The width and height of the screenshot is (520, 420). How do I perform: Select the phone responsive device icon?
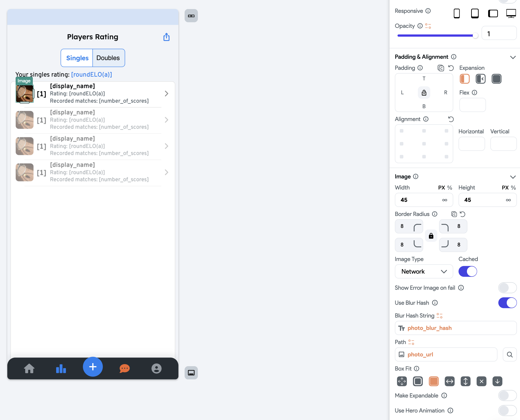point(457,13)
